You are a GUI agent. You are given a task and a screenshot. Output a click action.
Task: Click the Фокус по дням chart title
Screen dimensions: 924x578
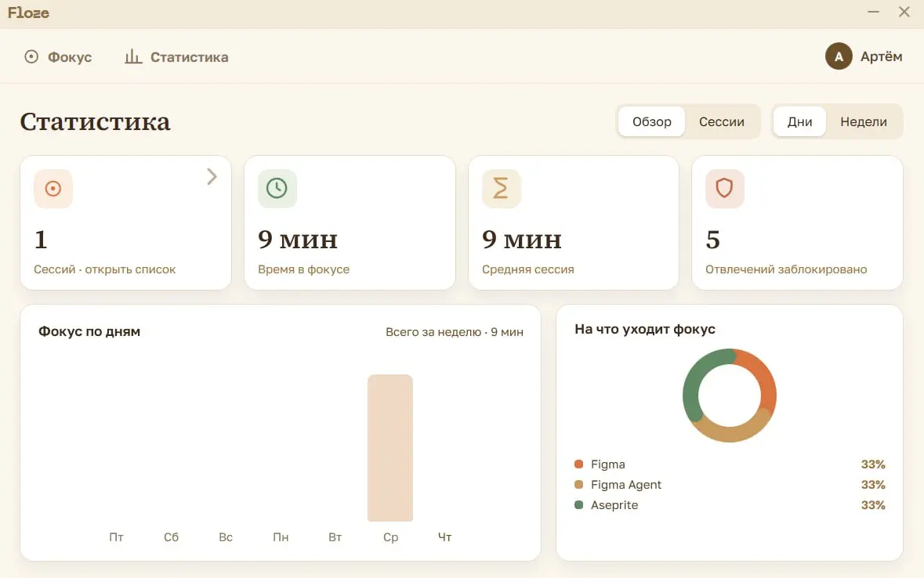click(x=89, y=331)
